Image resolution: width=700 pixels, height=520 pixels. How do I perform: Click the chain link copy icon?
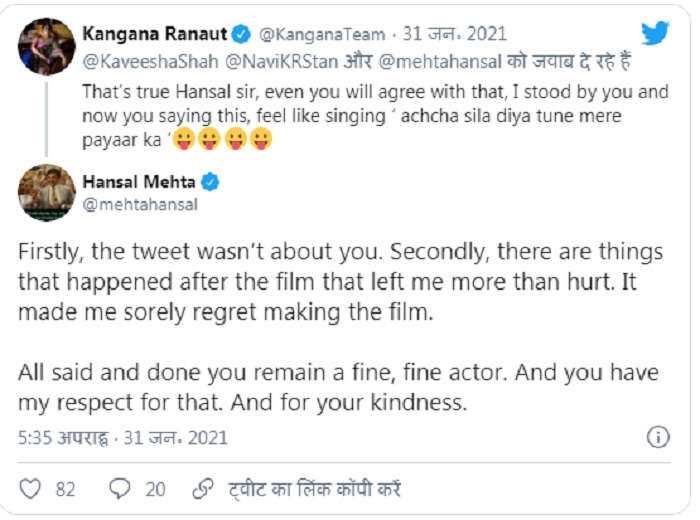[x=203, y=489]
